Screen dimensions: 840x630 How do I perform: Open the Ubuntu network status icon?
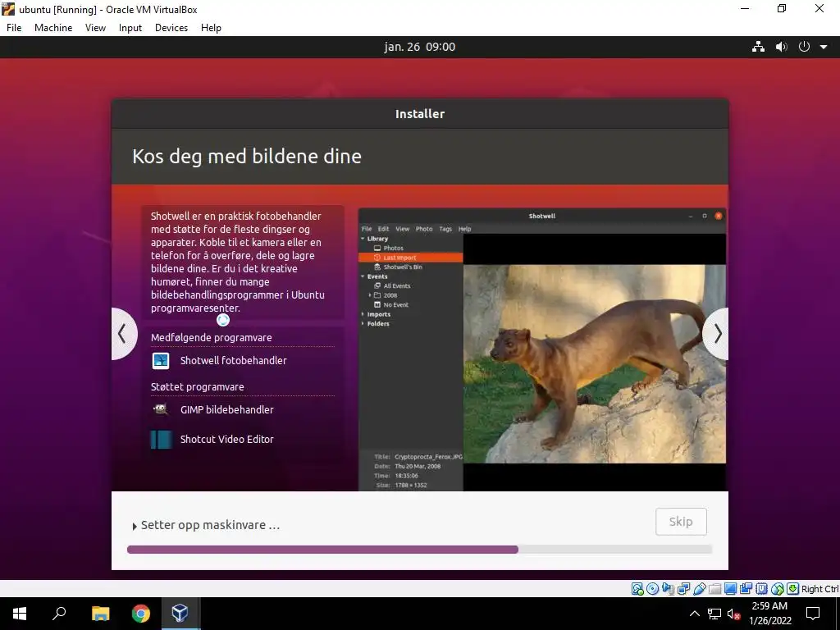tap(758, 47)
